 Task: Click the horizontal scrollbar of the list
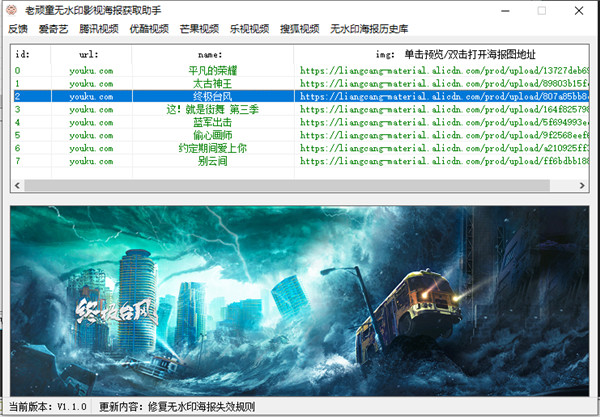click(x=300, y=186)
